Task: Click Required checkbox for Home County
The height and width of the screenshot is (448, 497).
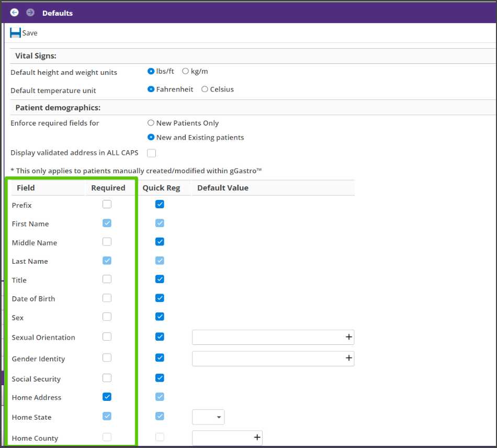Action: point(107,437)
